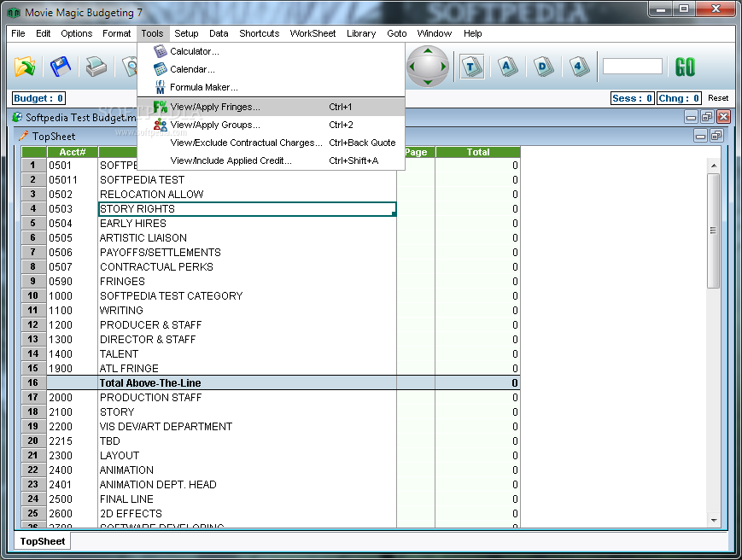
Task: Click the vertical scrollbar down arrow
Action: point(714,520)
